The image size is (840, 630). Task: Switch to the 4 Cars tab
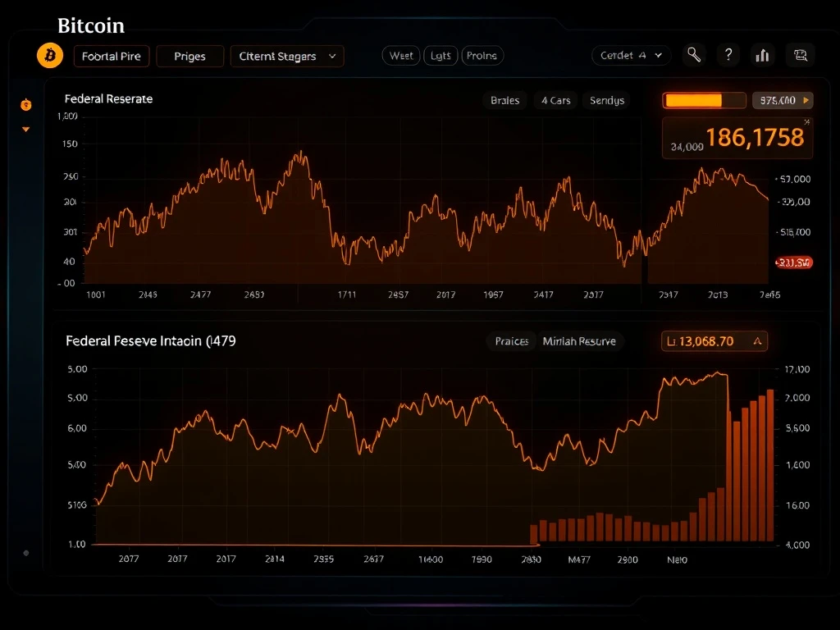(x=555, y=100)
